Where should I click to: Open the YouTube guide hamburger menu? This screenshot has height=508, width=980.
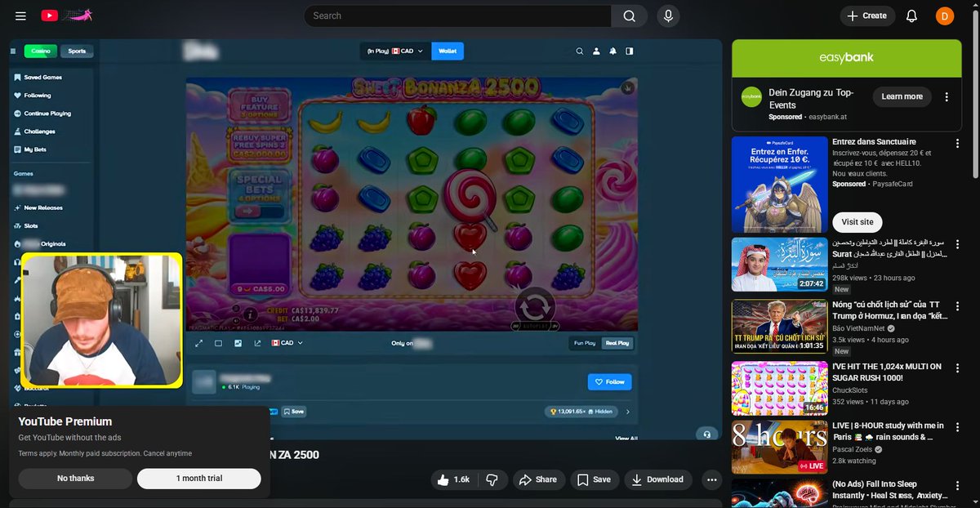(x=20, y=16)
